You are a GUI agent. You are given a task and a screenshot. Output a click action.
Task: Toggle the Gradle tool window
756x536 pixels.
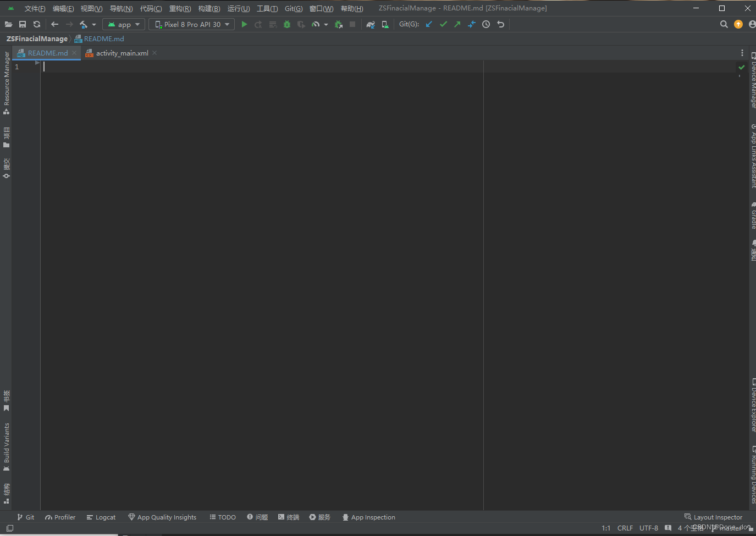[x=753, y=216]
